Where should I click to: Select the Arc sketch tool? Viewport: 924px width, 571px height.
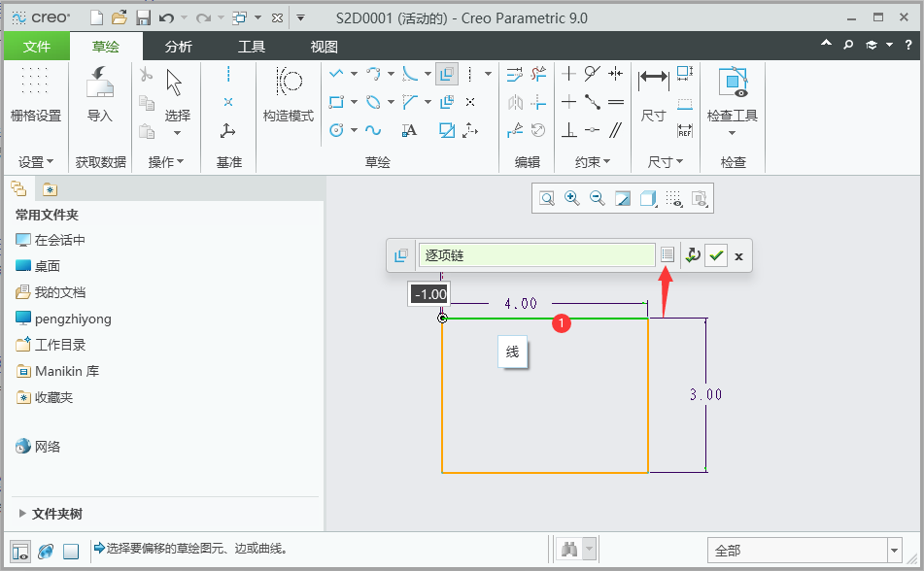tap(373, 74)
